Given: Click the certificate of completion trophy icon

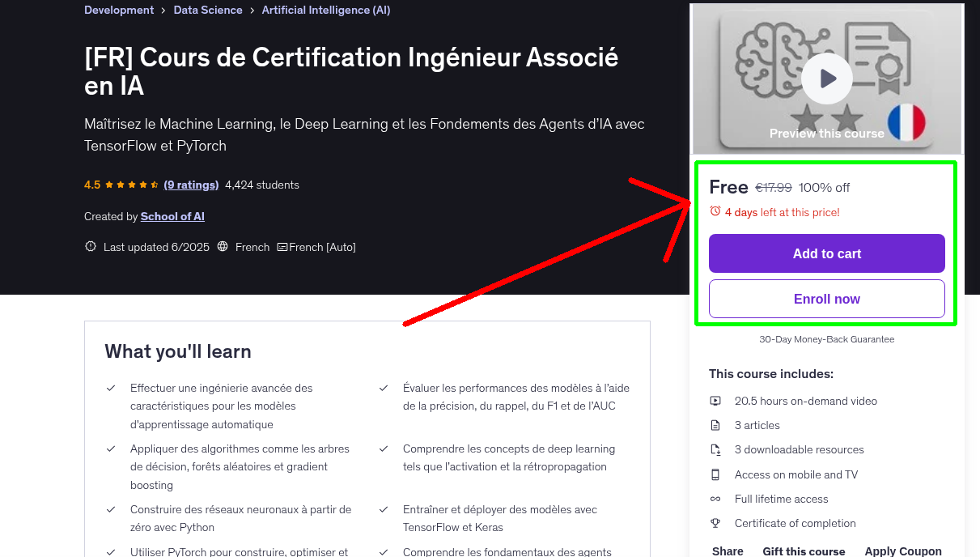Looking at the screenshot, I should coord(715,523).
